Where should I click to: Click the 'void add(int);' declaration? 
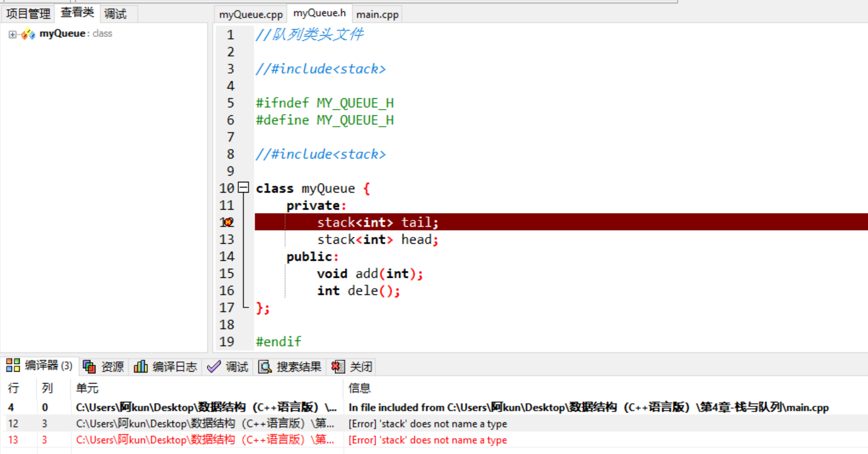(370, 273)
